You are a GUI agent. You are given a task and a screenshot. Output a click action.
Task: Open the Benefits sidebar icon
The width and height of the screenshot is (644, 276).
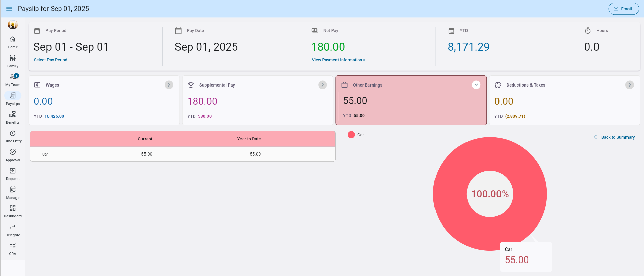point(13,114)
